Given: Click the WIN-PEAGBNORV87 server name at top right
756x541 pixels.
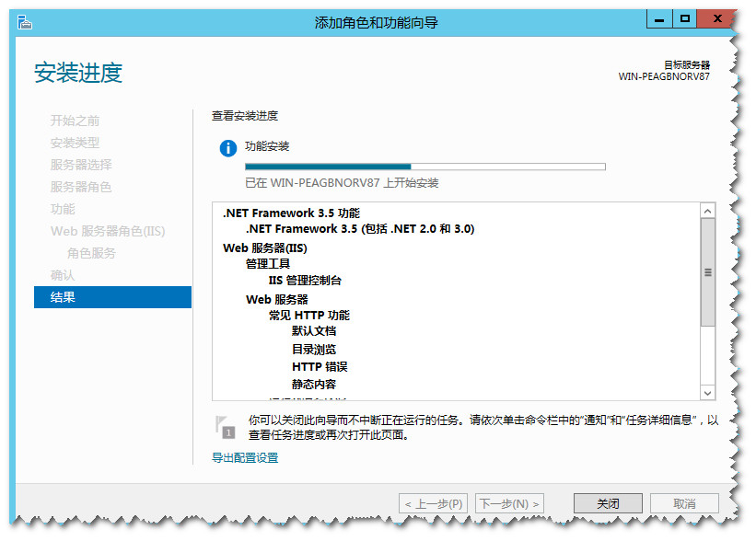Looking at the screenshot, I should (x=665, y=76).
